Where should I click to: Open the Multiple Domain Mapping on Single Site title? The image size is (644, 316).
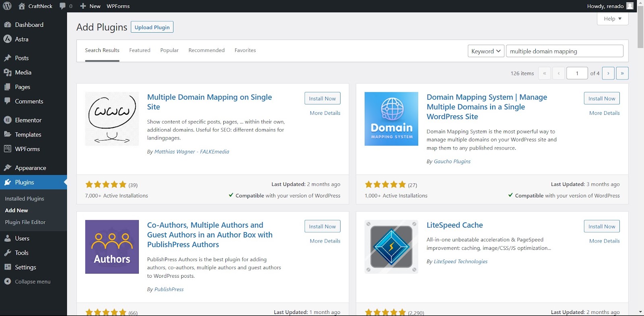coord(209,102)
